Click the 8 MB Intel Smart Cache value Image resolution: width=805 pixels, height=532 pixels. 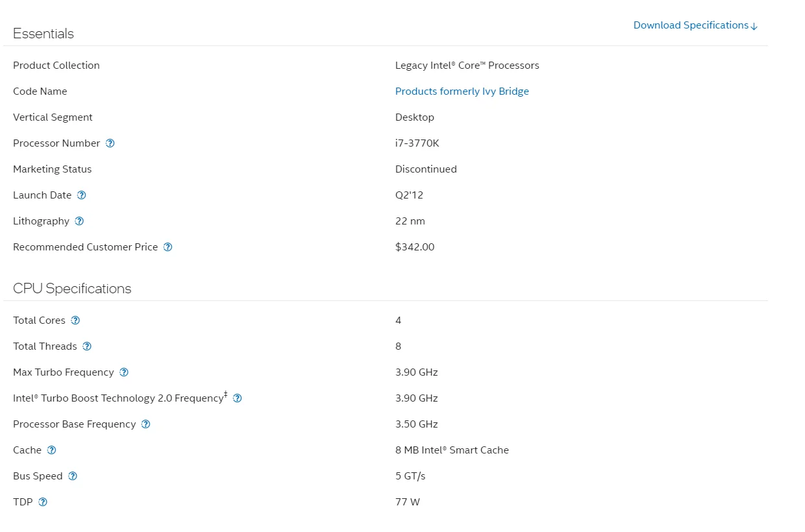click(452, 450)
